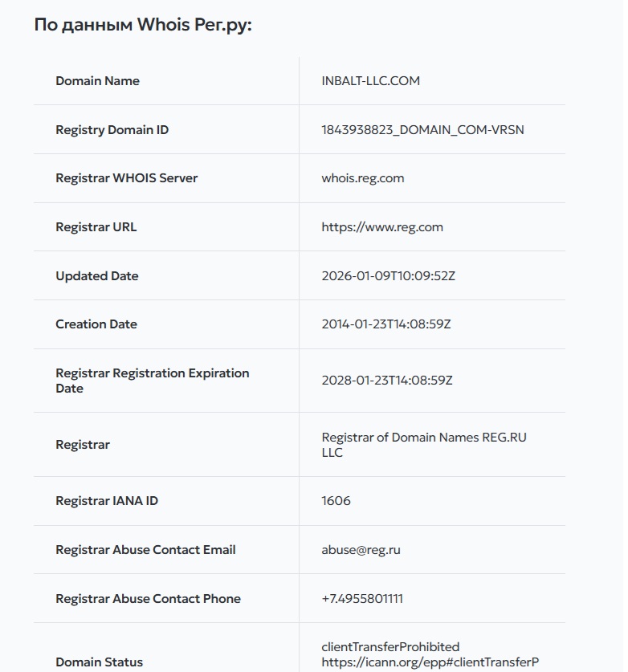Click the abuse@reg.ru email address
628x672 pixels.
click(361, 550)
